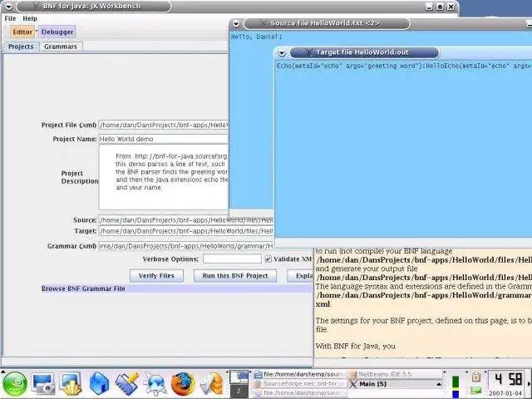Click the date 2007-01-04 in the panel

click(x=505, y=393)
